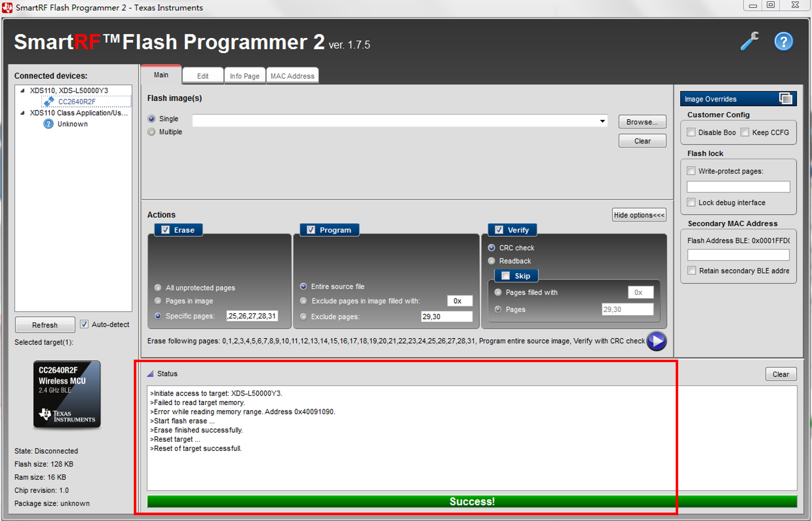Click the TI app icon in the title bar
This screenshot has width=812, height=521.
[x=7, y=8]
